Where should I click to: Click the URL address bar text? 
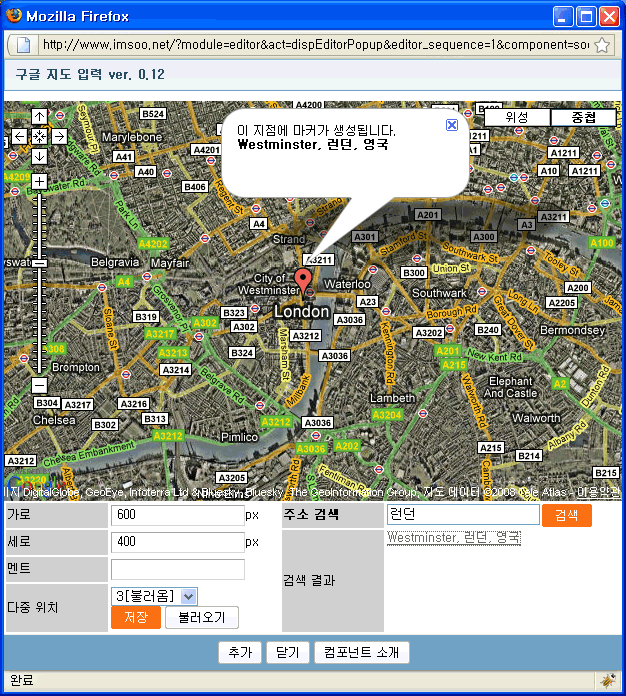click(x=316, y=45)
